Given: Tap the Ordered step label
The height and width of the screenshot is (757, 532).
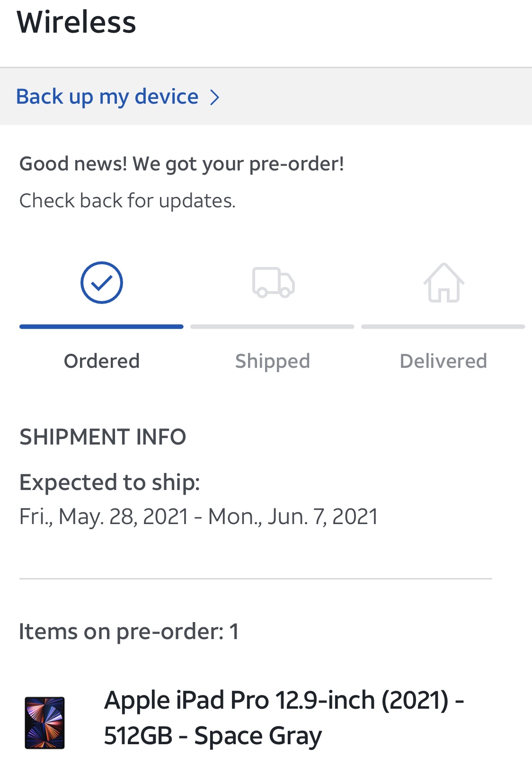Looking at the screenshot, I should 102,361.
